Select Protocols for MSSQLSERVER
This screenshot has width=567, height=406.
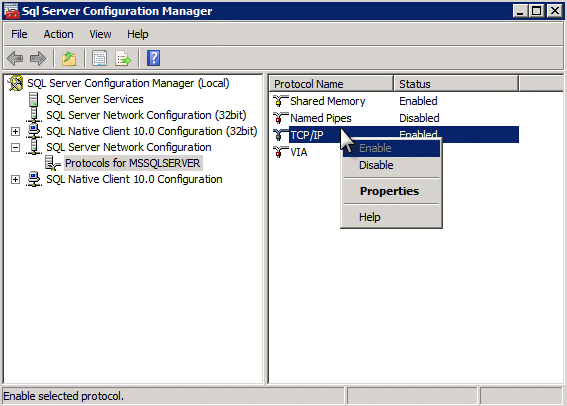tap(132, 163)
